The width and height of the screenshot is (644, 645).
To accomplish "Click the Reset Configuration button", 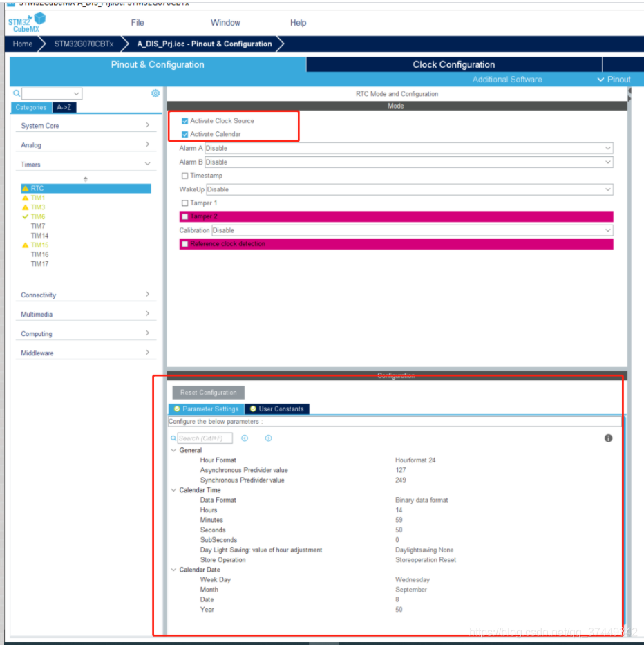I will click(x=209, y=393).
